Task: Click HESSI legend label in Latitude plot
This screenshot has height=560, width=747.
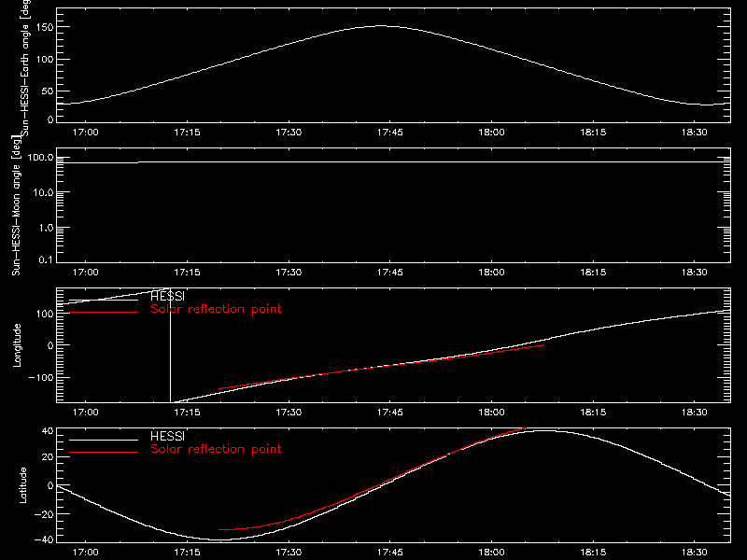Action: coord(167,436)
